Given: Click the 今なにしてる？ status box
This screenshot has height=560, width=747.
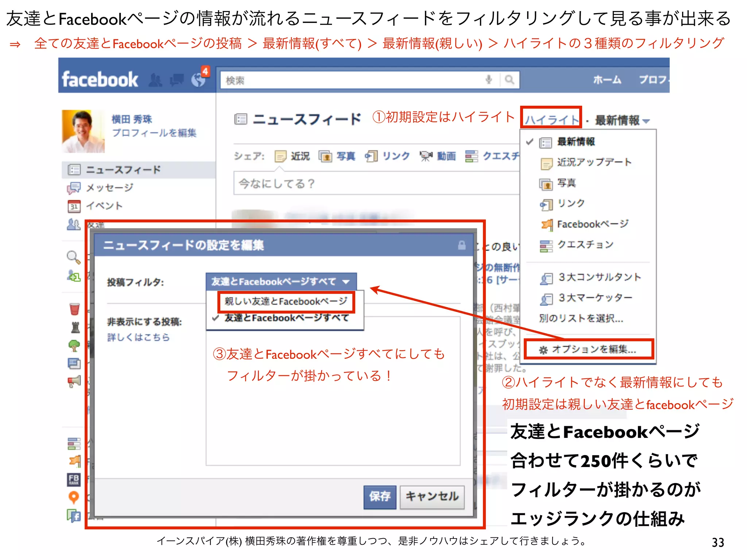Looking at the screenshot, I should 376,183.
